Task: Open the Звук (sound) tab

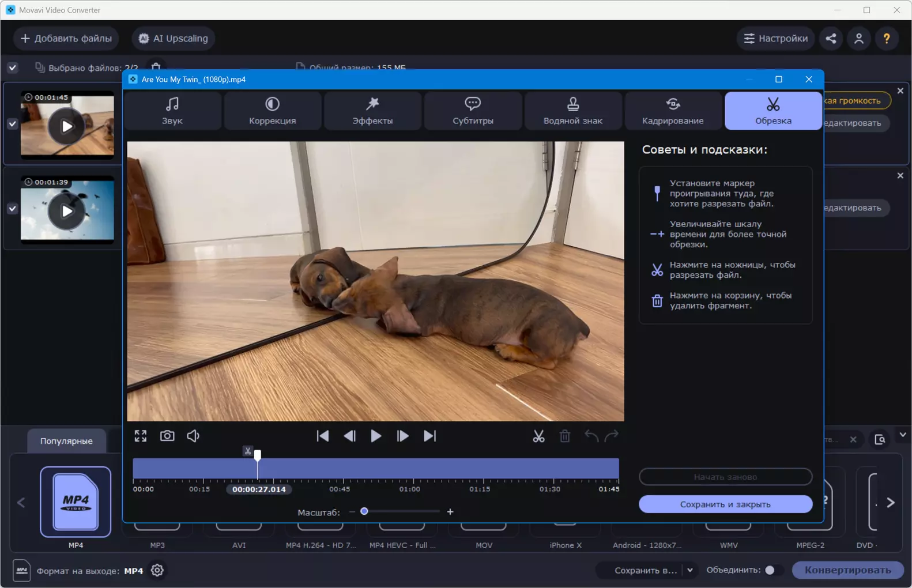Action: [x=172, y=111]
